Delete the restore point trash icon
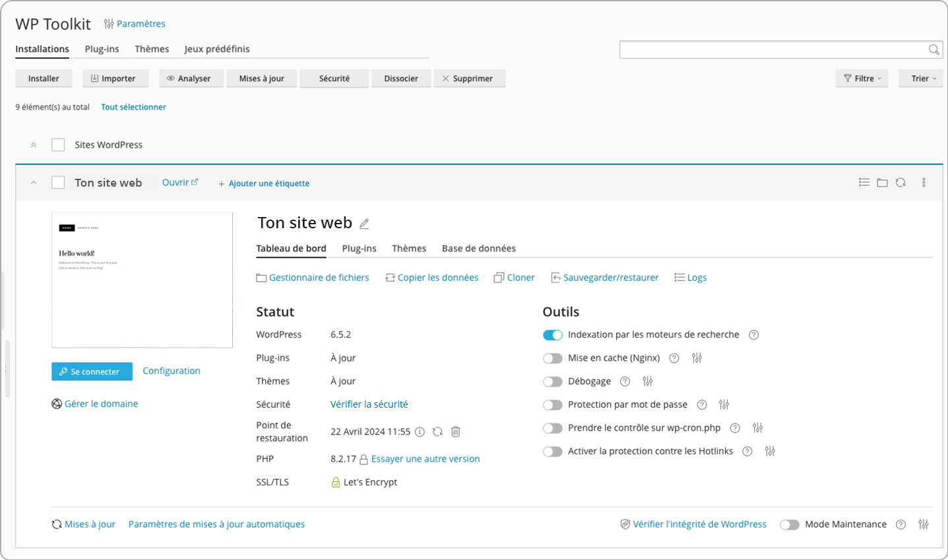The image size is (948, 560). 455,432
